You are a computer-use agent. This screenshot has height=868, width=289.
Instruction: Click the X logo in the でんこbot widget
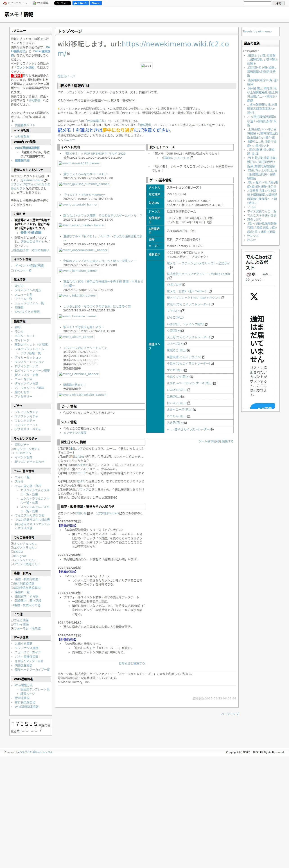(x=254, y=297)
